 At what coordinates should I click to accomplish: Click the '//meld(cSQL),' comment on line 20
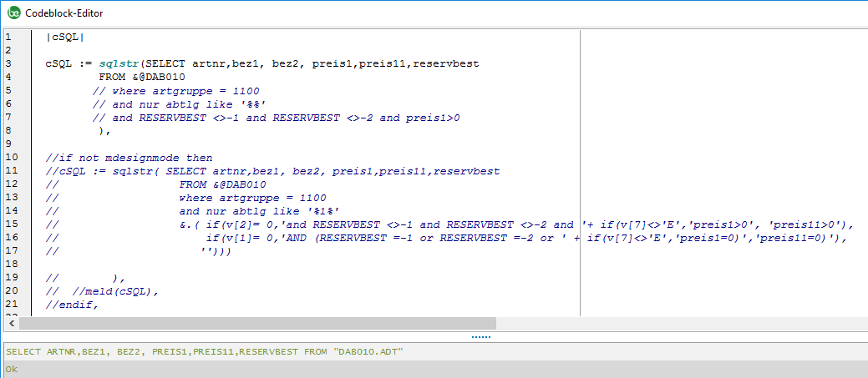point(109,291)
